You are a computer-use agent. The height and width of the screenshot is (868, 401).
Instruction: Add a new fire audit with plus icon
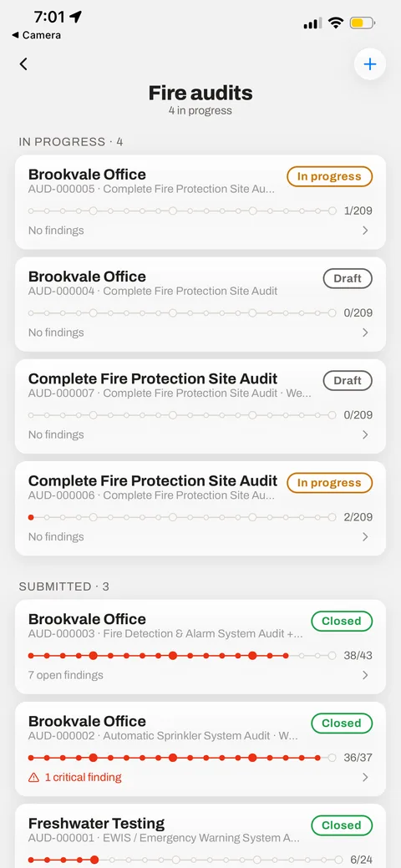(370, 64)
